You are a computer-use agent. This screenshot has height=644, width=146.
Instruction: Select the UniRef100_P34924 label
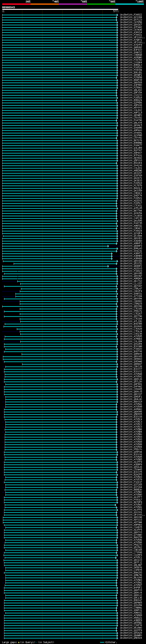[131, 231]
